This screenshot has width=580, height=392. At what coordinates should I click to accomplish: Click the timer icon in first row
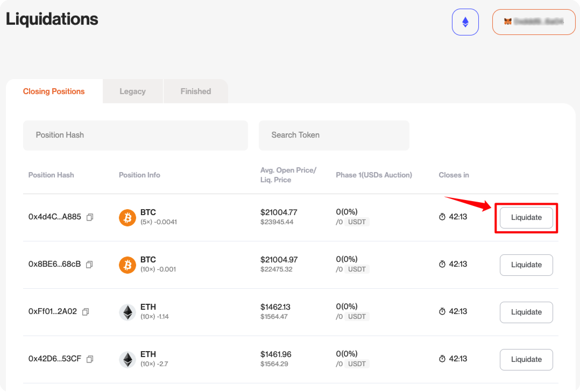pyautogui.click(x=442, y=217)
